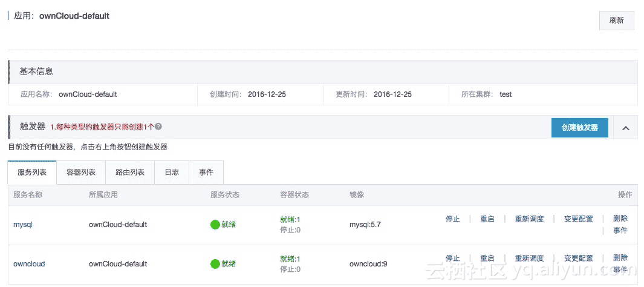
Task: Collapse the 触发器 section with chevron
Action: 625,128
